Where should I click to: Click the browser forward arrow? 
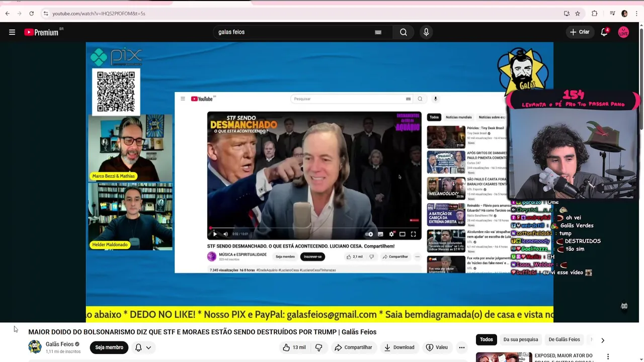click(19, 14)
